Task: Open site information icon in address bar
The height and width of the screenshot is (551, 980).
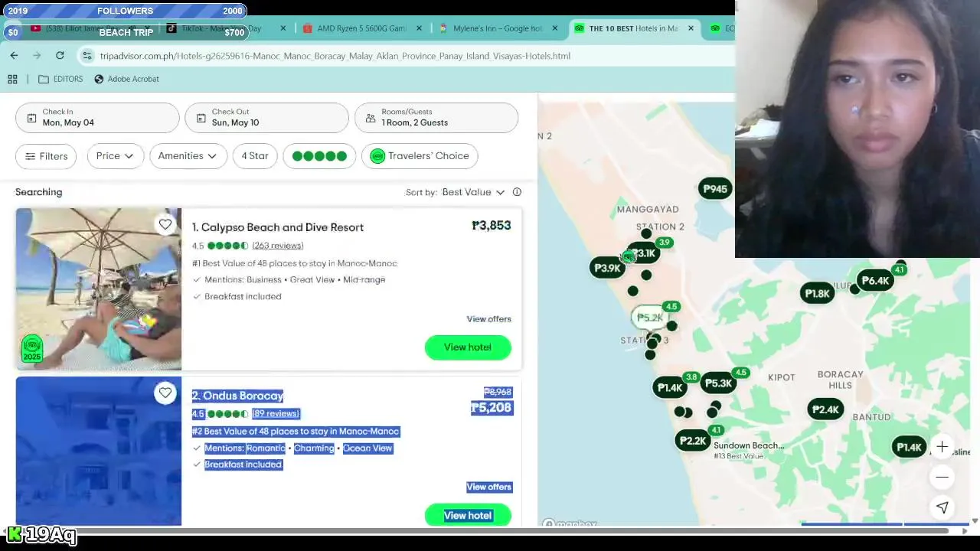Action: point(87,56)
